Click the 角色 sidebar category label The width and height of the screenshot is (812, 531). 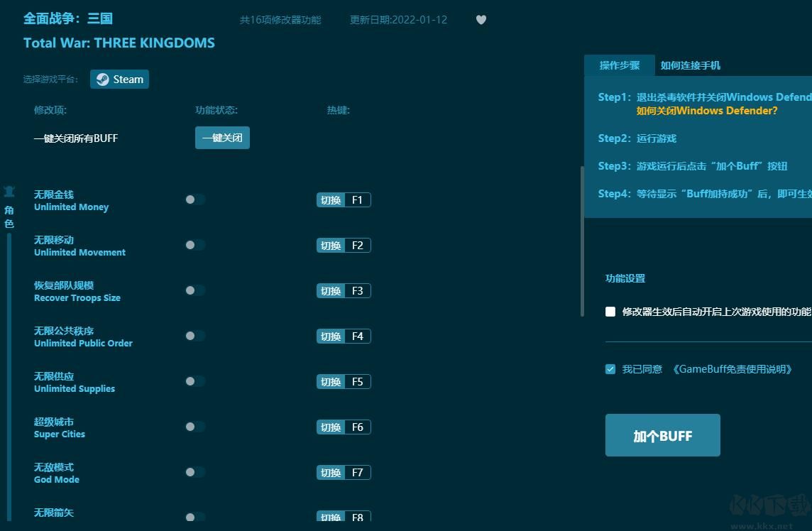[x=9, y=217]
